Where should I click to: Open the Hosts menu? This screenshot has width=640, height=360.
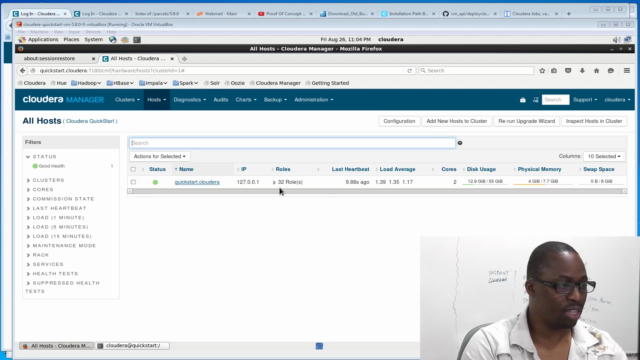tap(156, 100)
